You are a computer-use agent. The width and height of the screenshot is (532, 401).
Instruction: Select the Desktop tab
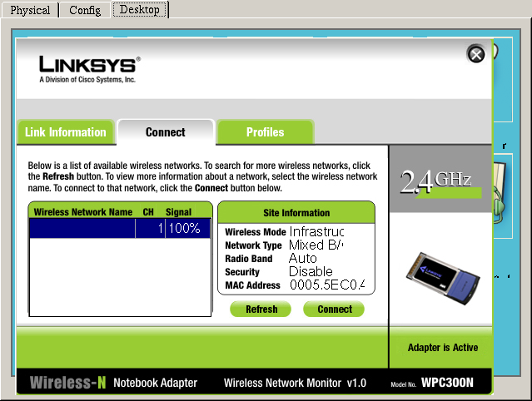tap(140, 10)
